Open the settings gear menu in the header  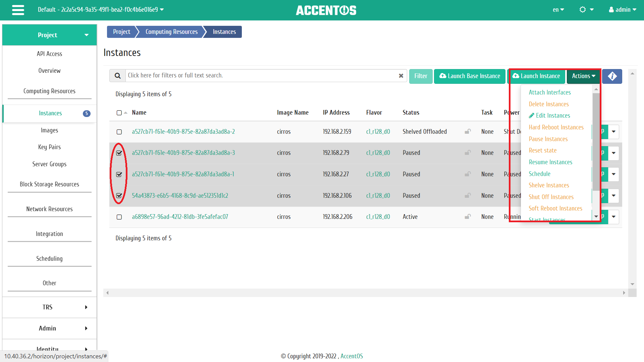[x=586, y=10]
